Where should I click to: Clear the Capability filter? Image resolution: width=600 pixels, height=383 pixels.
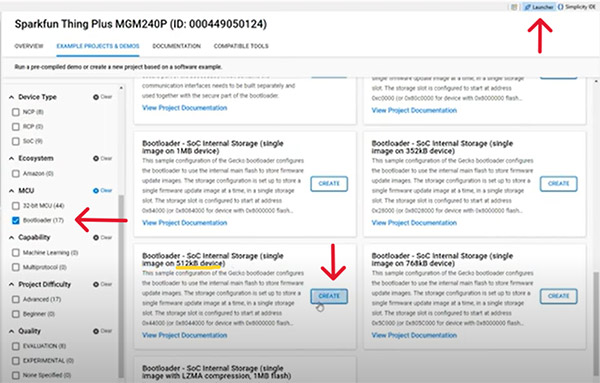tap(103, 238)
